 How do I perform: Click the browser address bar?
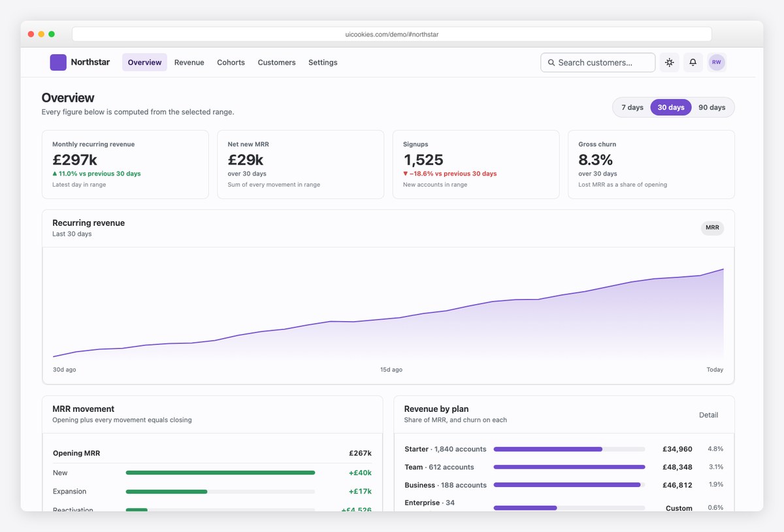tap(392, 34)
